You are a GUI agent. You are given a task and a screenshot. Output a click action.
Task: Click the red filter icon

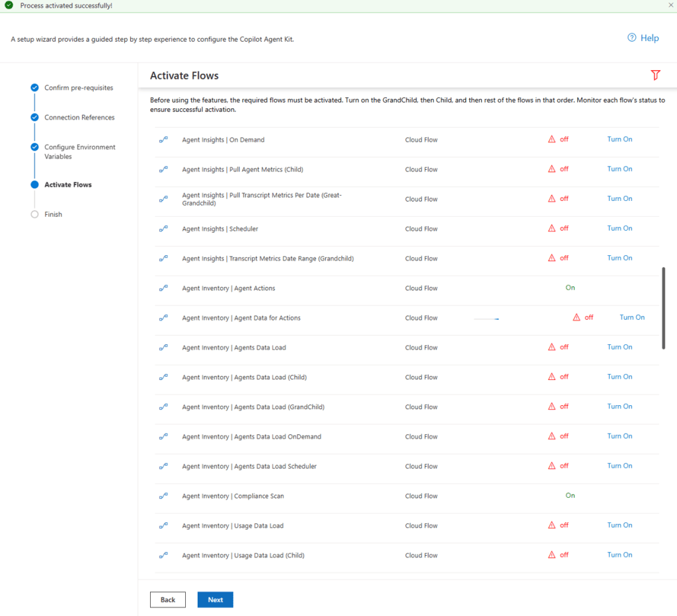pyautogui.click(x=655, y=75)
